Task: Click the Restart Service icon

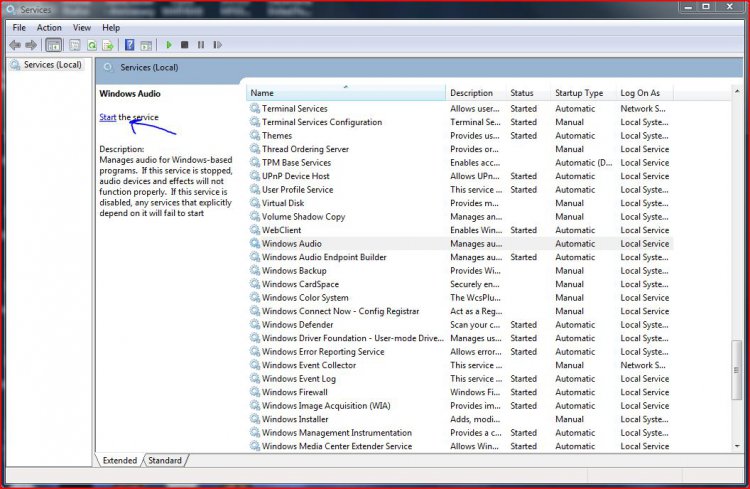Action: pos(218,45)
